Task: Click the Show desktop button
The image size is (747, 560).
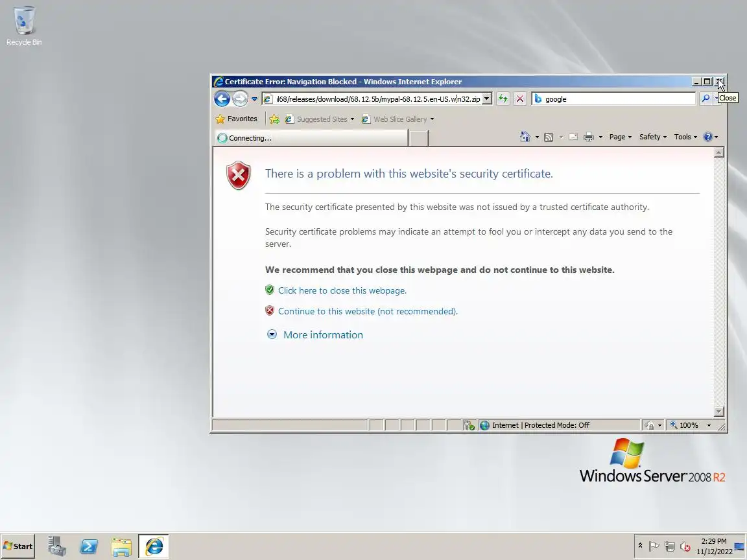Action: 739,546
